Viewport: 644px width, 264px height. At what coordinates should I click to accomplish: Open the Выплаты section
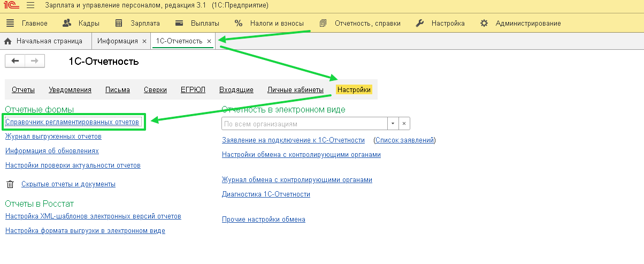[x=197, y=24]
